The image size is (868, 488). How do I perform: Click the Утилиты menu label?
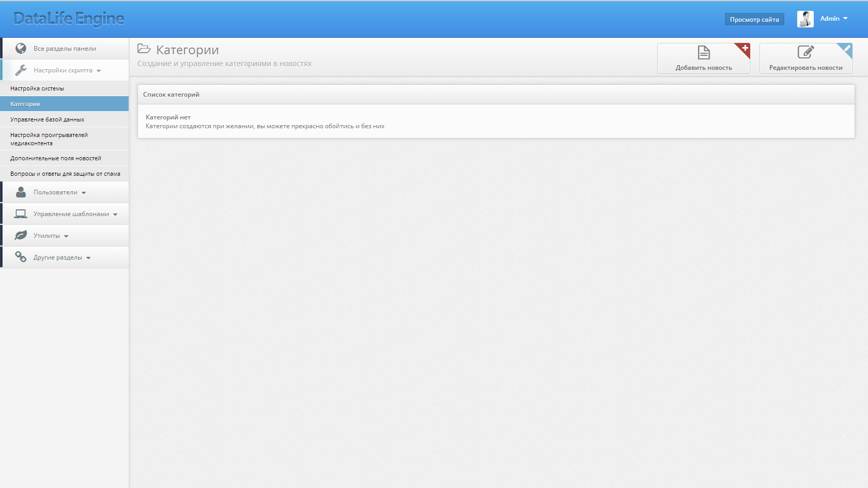(47, 236)
